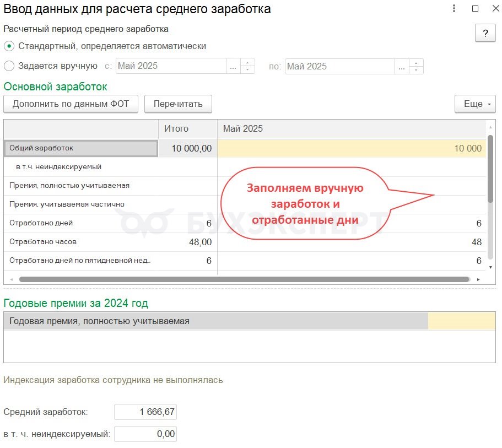Click the total hours cell 48,00
The width and height of the screenshot is (502, 448).
(188, 242)
